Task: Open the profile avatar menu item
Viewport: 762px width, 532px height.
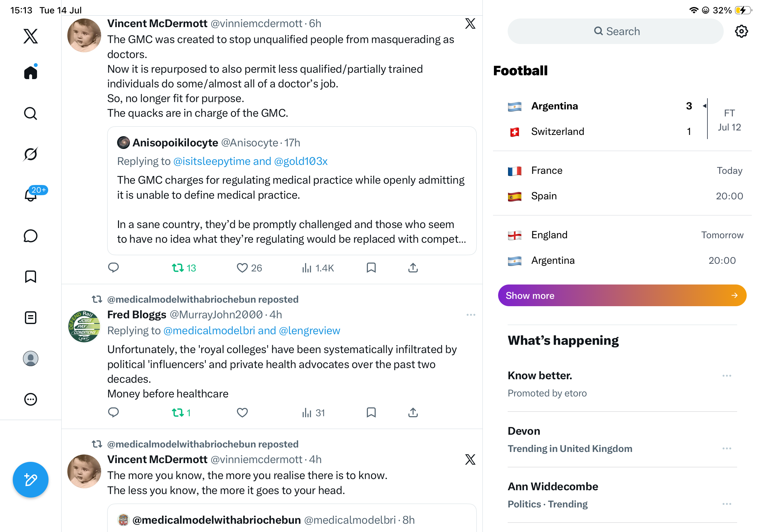Action: pos(31,358)
